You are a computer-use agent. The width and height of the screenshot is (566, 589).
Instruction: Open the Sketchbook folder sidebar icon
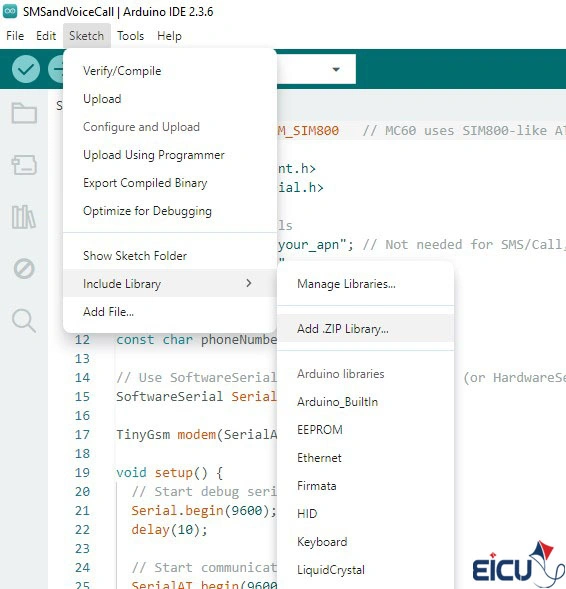tap(24, 113)
